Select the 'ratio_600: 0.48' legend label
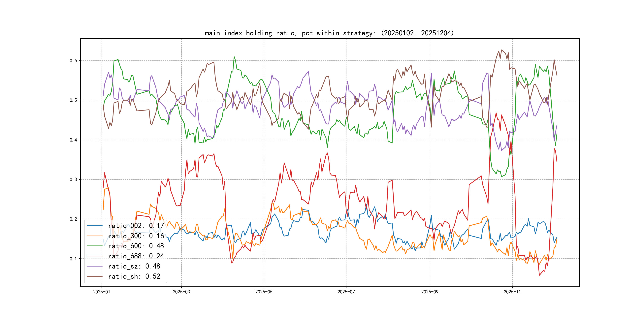 pos(136,246)
